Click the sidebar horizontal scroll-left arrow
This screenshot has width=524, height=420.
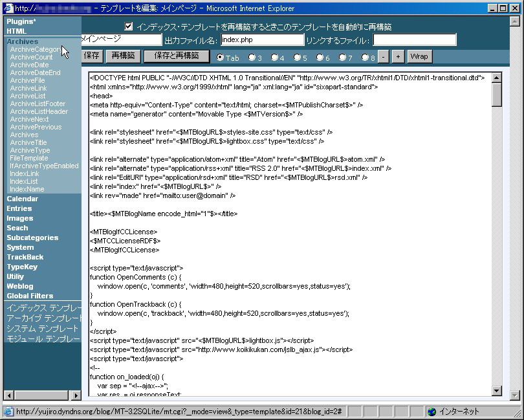(x=9, y=395)
